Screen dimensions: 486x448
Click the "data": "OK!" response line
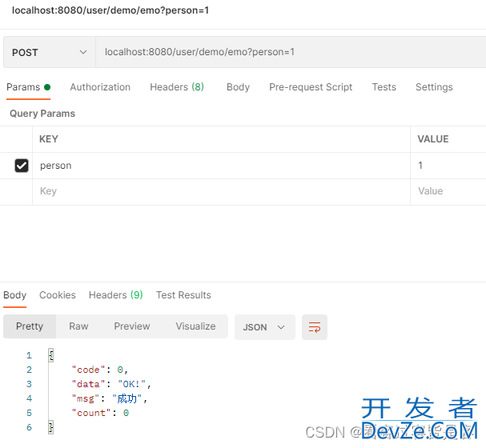coord(111,384)
